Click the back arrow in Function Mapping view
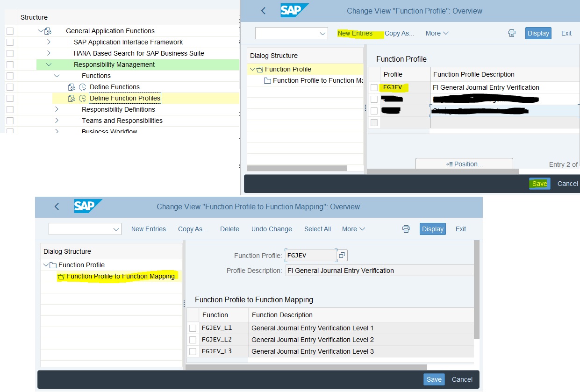Screen dimensions: 580x392 57,207
